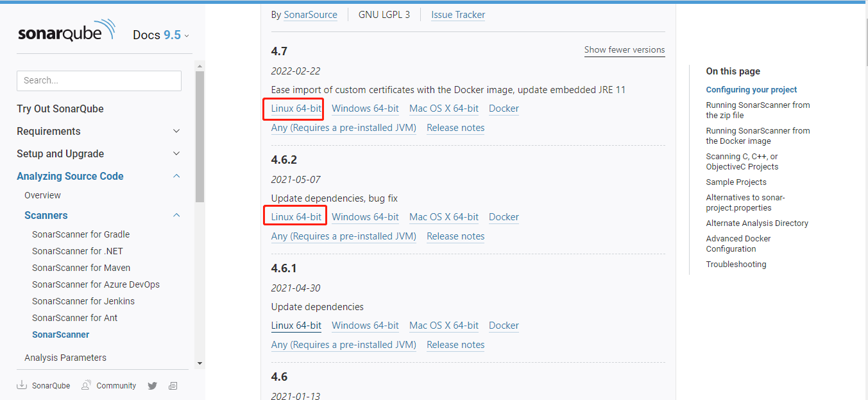Jump to Advanced Docker Configuration

[738, 244]
